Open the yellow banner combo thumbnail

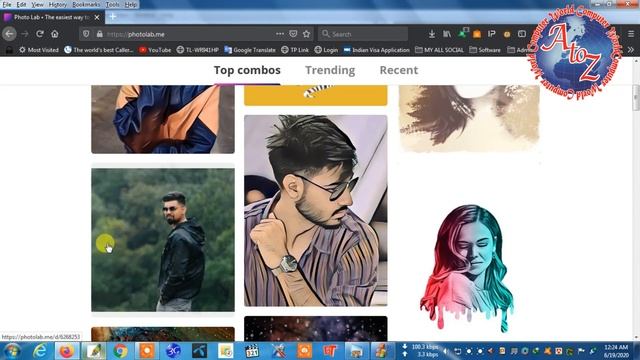click(316, 95)
